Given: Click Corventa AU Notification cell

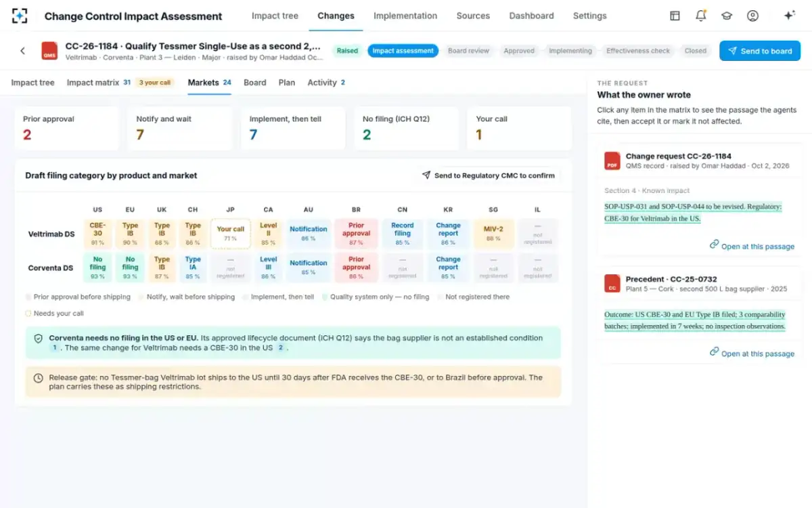Looking at the screenshot, I should 309,268.
